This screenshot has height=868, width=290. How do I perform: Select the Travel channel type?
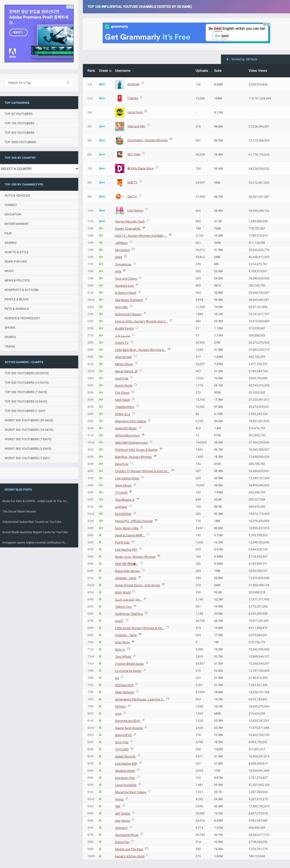tap(39, 346)
